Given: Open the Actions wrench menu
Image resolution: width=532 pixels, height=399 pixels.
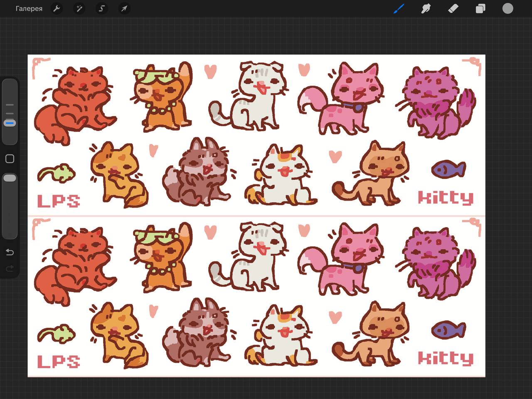Looking at the screenshot, I should coord(57,8).
